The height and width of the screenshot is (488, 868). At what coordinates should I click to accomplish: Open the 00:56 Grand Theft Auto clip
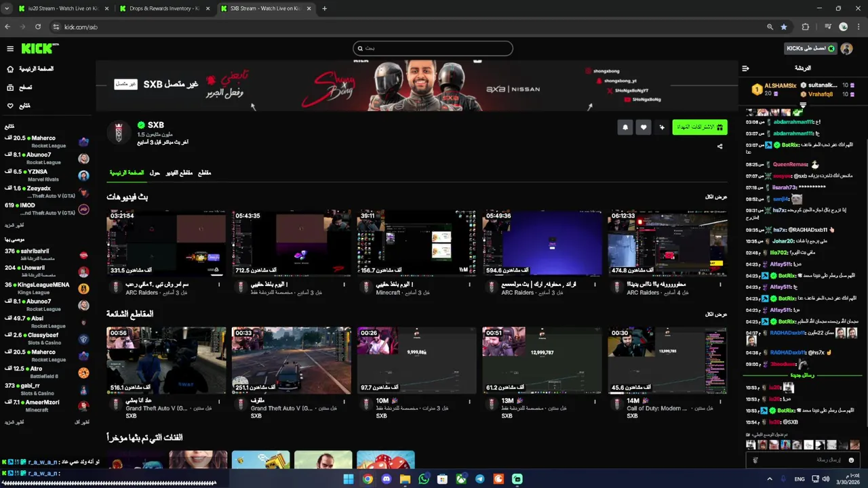pos(166,361)
